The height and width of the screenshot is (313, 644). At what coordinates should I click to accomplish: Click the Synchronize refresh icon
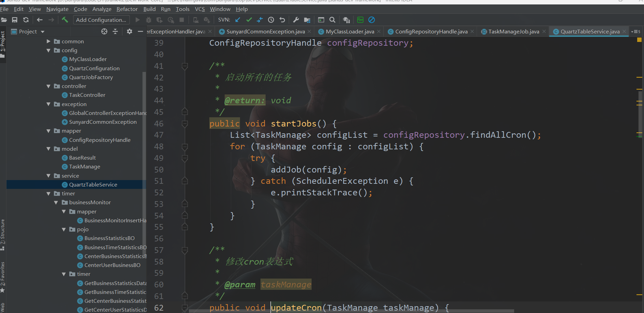(26, 20)
